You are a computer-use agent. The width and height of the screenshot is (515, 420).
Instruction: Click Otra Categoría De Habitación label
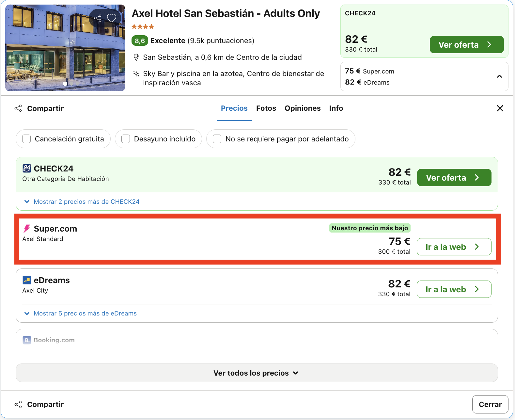tap(66, 179)
